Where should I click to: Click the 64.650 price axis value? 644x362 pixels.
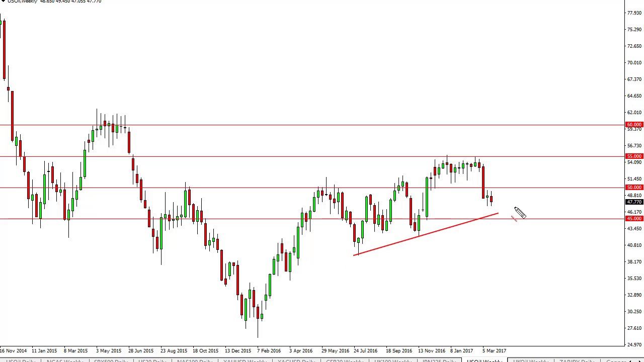tap(634, 96)
